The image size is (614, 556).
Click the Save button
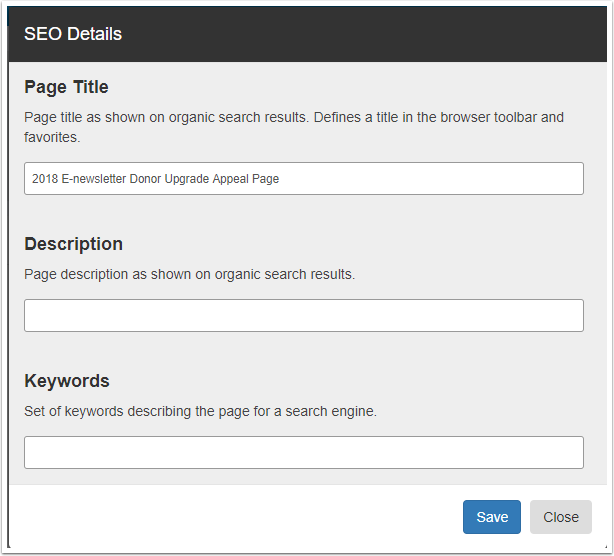click(x=492, y=517)
